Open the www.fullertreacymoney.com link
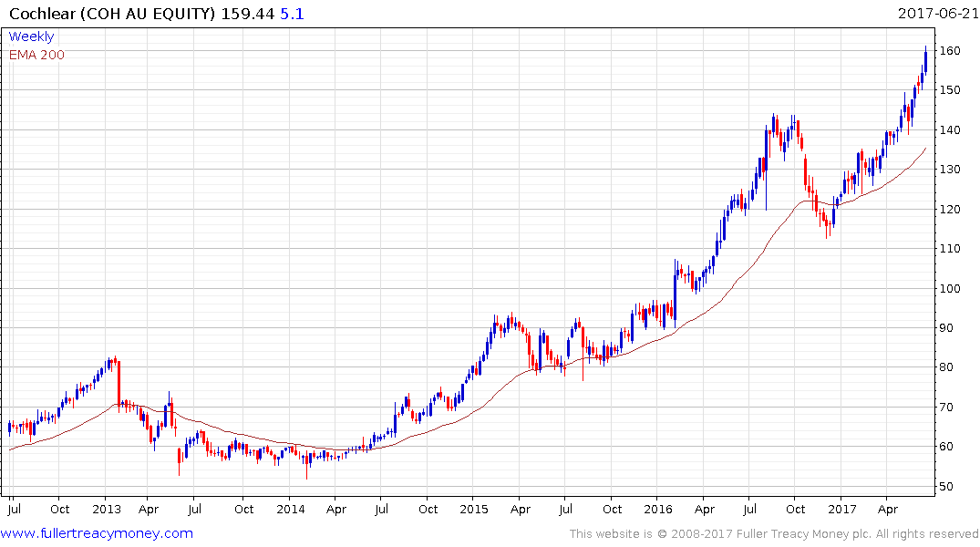This screenshot has height=547, width=980. point(97,533)
